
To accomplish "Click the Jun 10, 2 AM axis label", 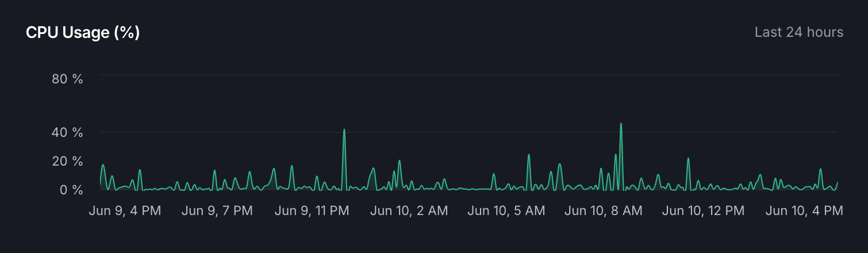I will click(x=409, y=211).
